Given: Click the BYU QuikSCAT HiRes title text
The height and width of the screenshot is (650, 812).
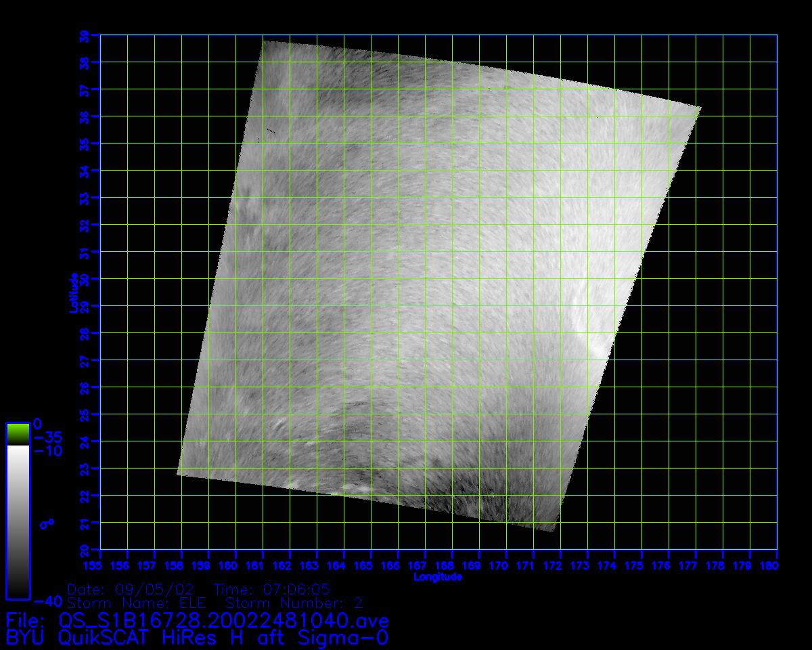Looking at the screenshot, I should click(x=197, y=637).
